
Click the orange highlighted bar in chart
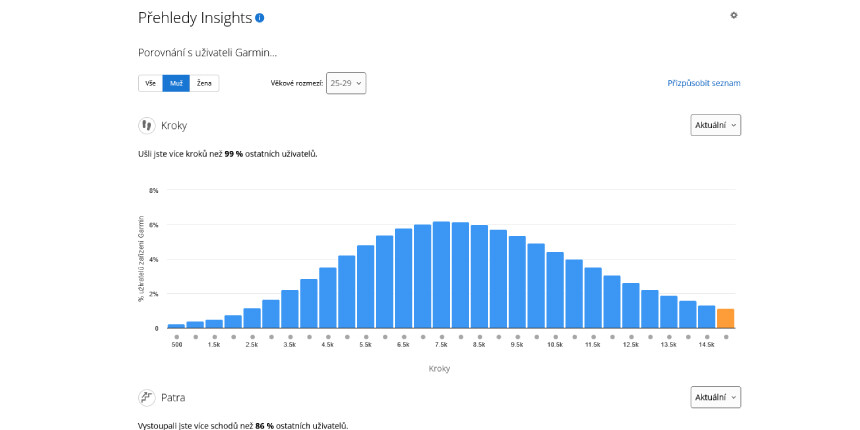click(725, 319)
